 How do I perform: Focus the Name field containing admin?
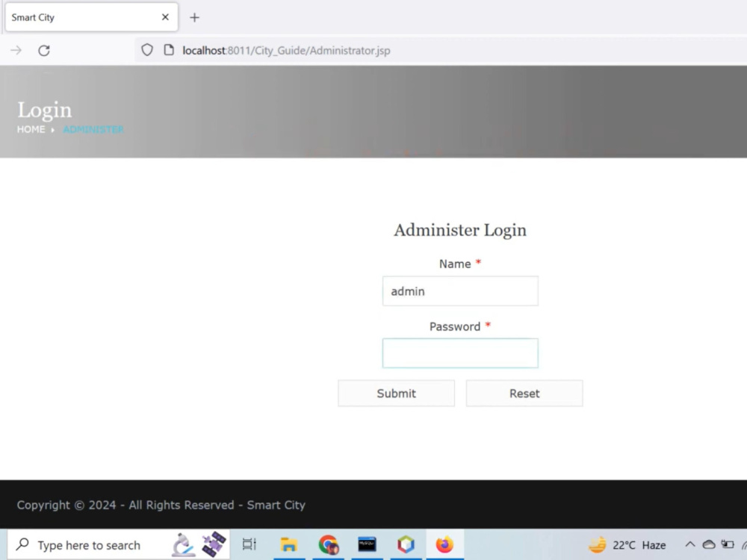click(x=460, y=291)
